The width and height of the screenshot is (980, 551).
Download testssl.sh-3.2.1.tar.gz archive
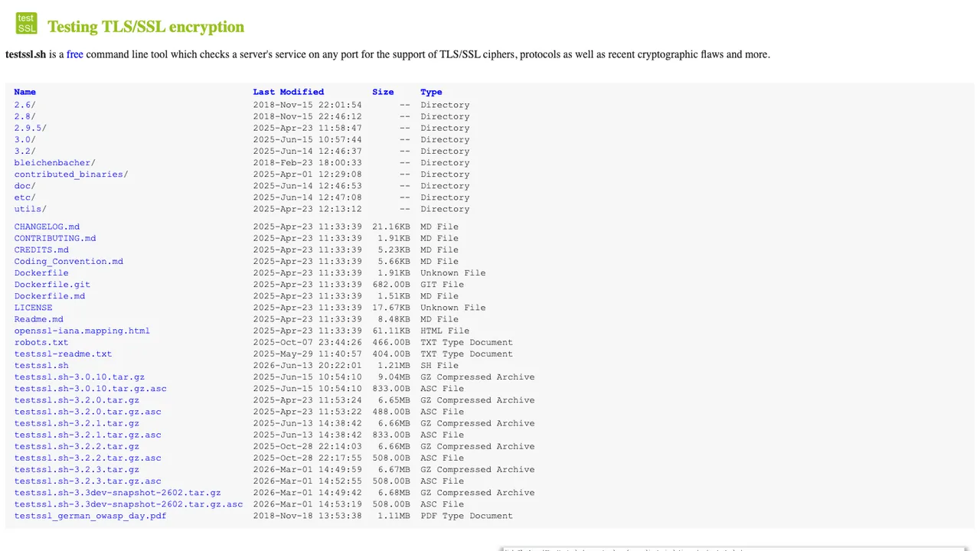tap(77, 422)
